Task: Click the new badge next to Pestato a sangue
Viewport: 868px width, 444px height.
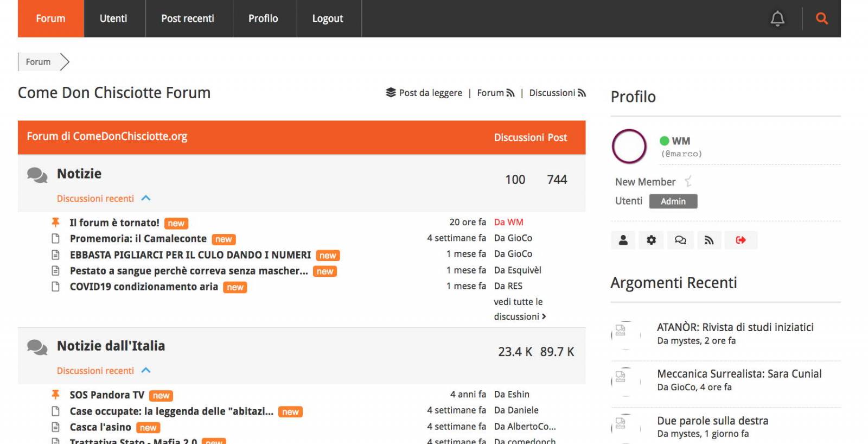Action: (325, 271)
